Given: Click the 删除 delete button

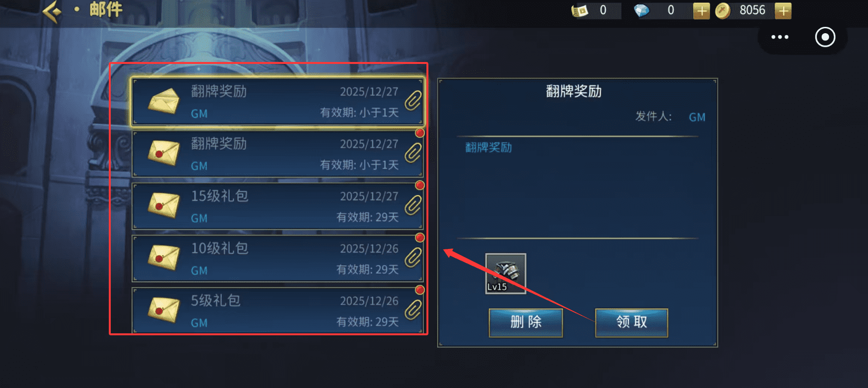Looking at the screenshot, I should tap(526, 323).
